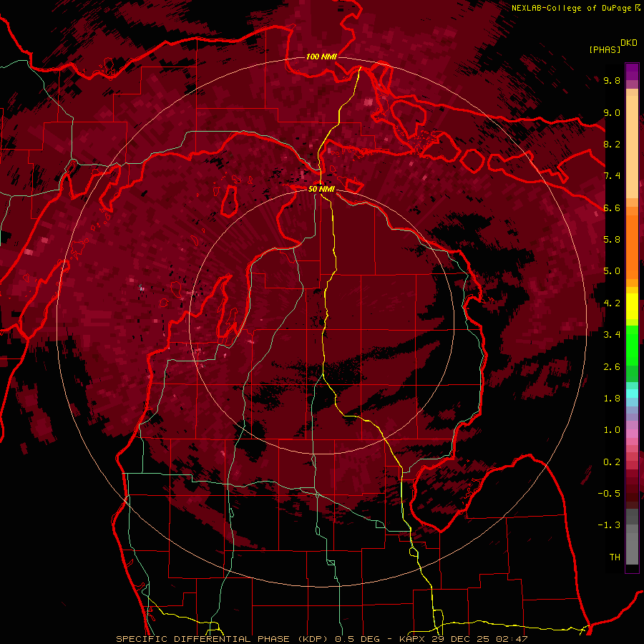Click the 0.2 value on color scale
Image resolution: width=644 pixels, height=644 pixels.
(x=612, y=462)
